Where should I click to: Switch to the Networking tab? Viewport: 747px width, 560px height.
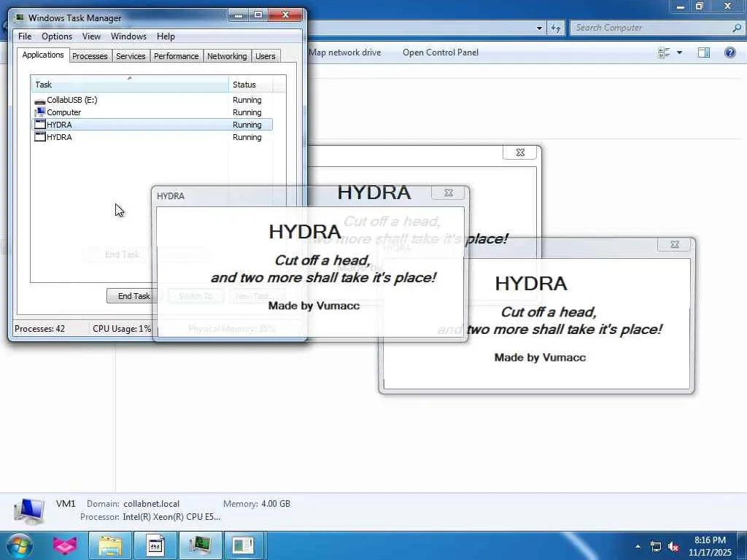click(227, 56)
